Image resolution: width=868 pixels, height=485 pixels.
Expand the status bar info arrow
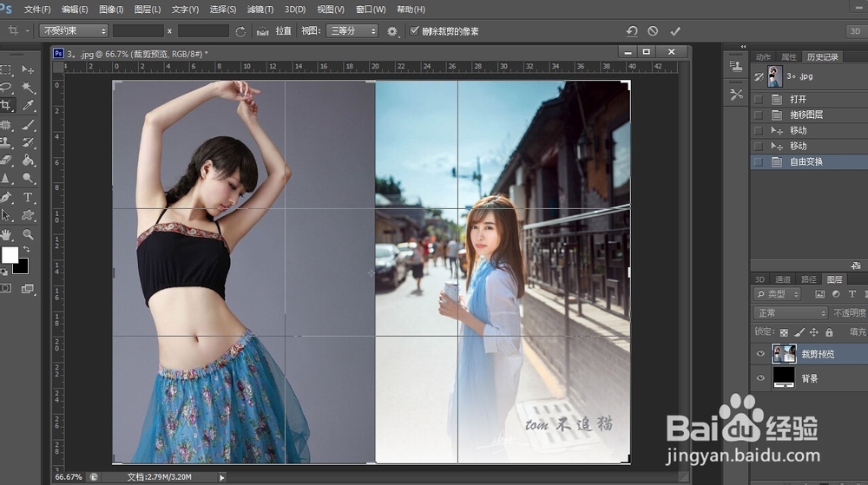222,477
